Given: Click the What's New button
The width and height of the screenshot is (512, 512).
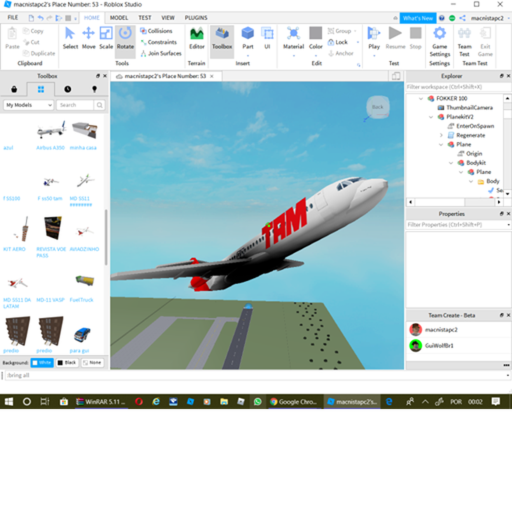Looking at the screenshot, I should pyautogui.click(x=418, y=18).
